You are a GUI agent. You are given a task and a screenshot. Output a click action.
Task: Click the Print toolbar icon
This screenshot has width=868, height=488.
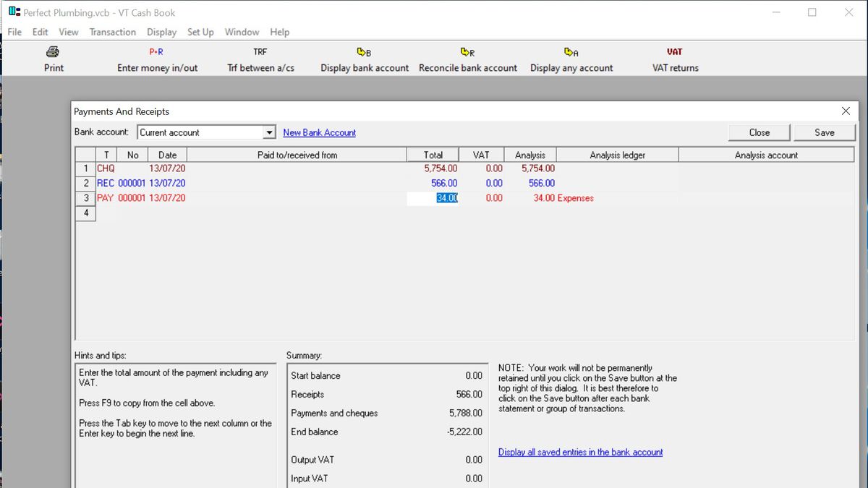[x=54, y=59]
